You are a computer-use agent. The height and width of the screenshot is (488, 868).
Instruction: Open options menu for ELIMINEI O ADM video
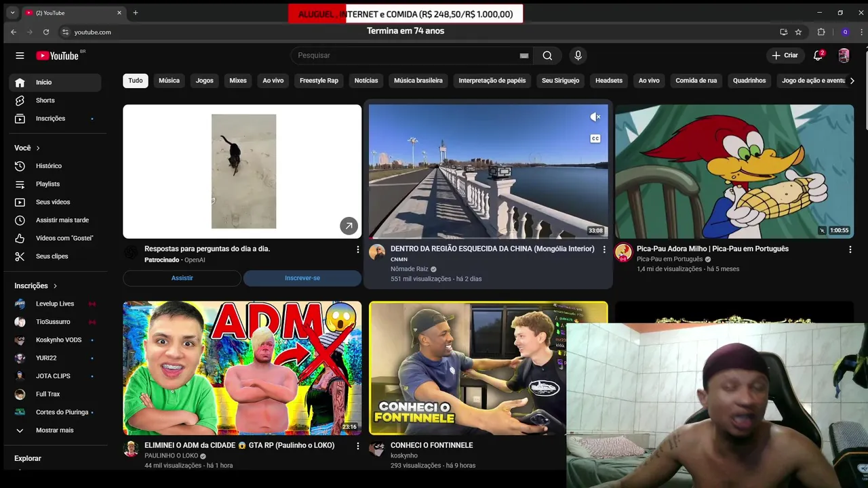point(358,446)
